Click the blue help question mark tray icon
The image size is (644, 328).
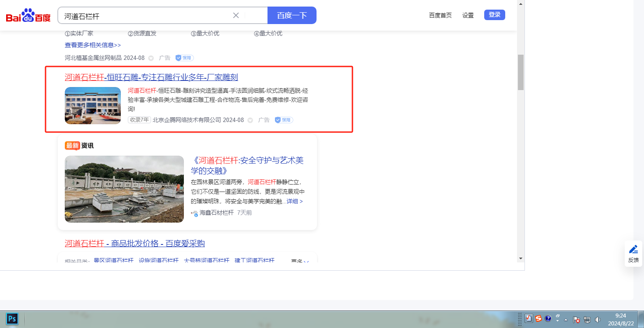(x=548, y=319)
